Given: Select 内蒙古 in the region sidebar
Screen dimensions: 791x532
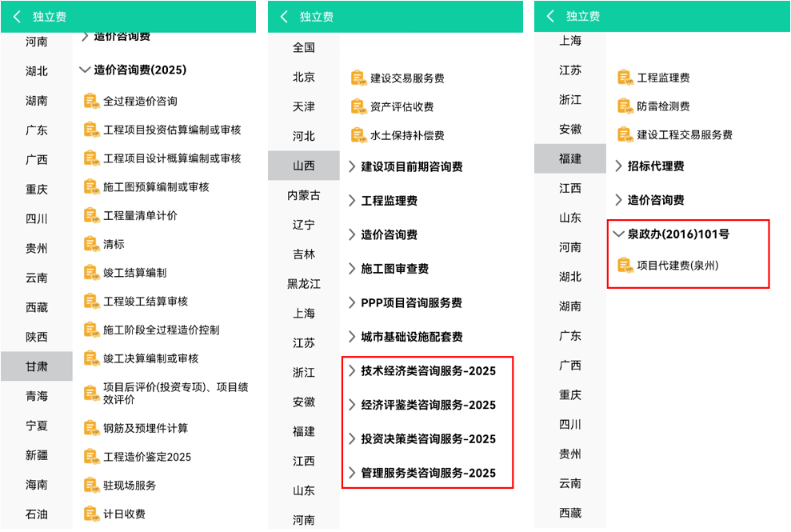Looking at the screenshot, I should [x=303, y=195].
